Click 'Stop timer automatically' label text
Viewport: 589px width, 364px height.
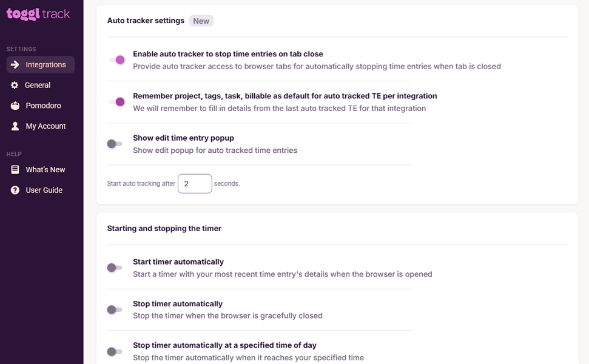[x=178, y=304]
